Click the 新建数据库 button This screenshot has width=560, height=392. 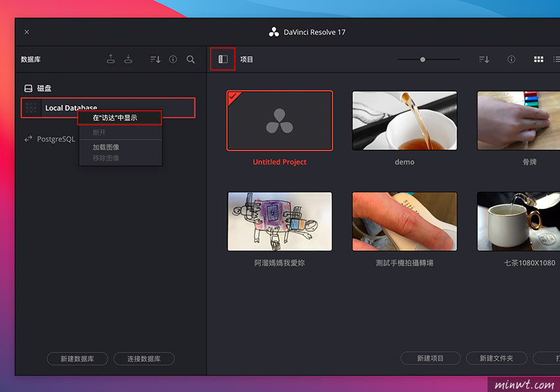(x=77, y=359)
